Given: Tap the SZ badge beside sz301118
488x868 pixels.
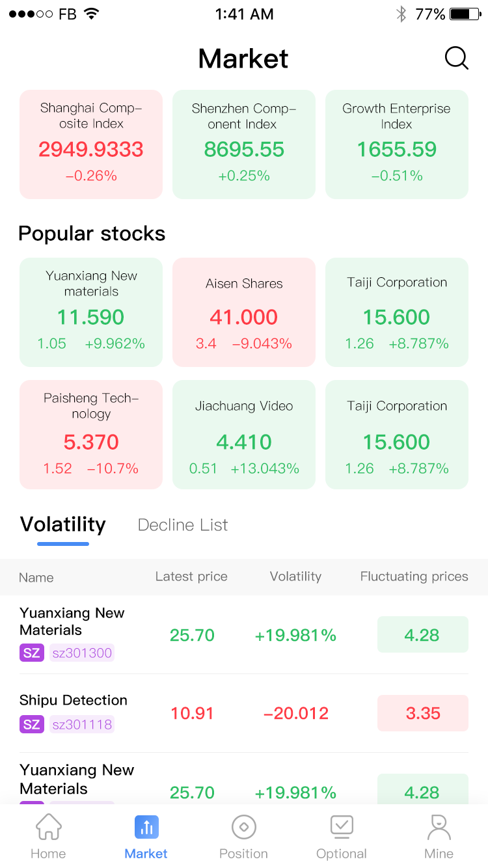Looking at the screenshot, I should 32,724.
